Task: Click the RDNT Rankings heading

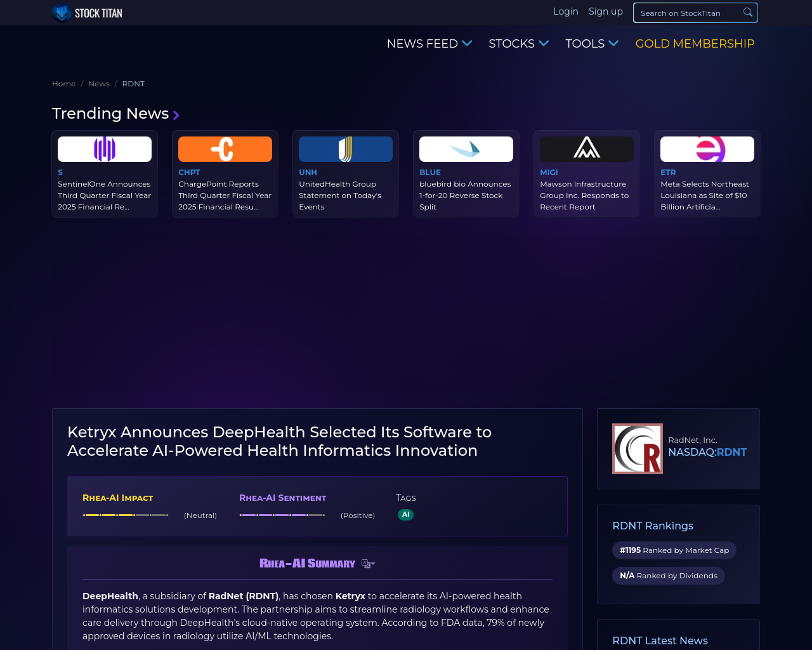Action: 653,526
